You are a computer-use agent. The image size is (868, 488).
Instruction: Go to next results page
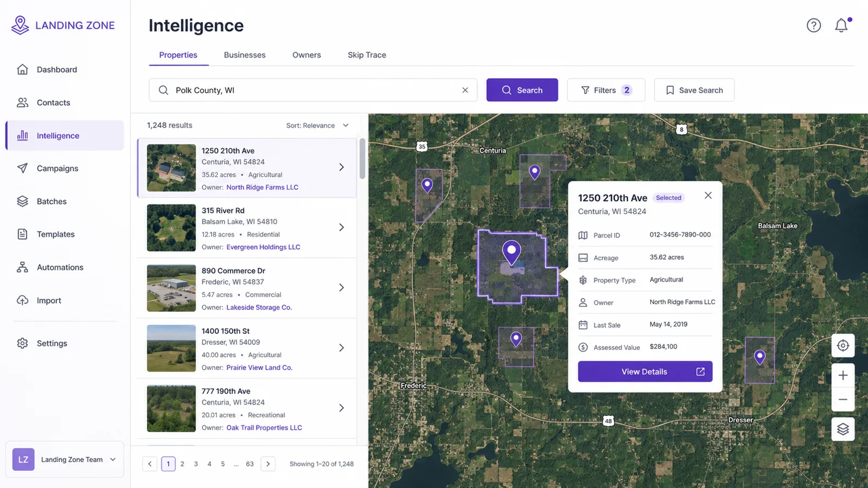point(268,464)
